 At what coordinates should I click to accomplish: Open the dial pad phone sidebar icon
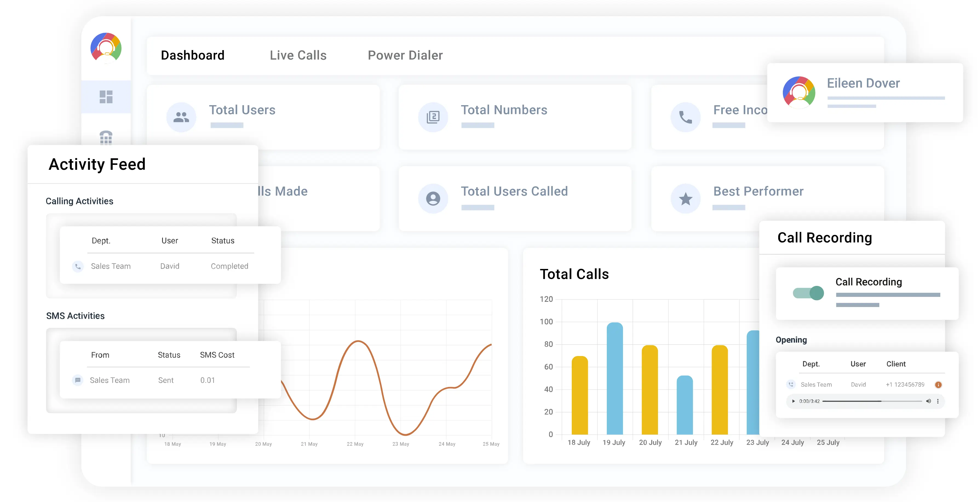pos(106,137)
